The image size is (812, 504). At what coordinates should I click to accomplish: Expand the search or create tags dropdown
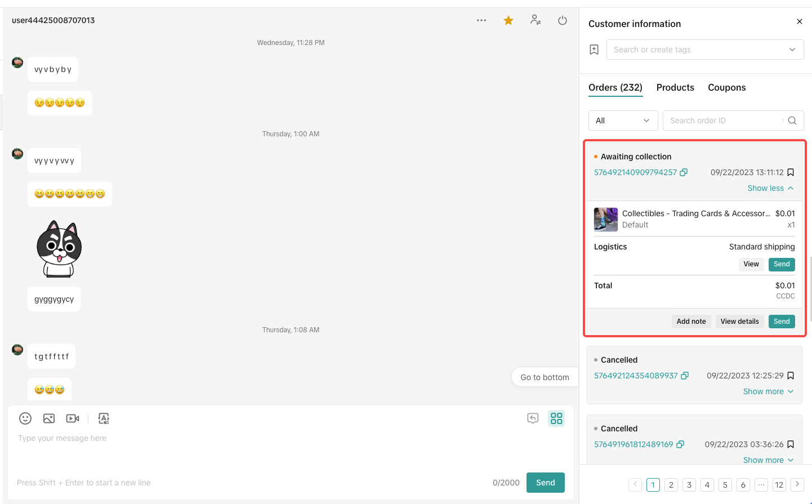704,50
